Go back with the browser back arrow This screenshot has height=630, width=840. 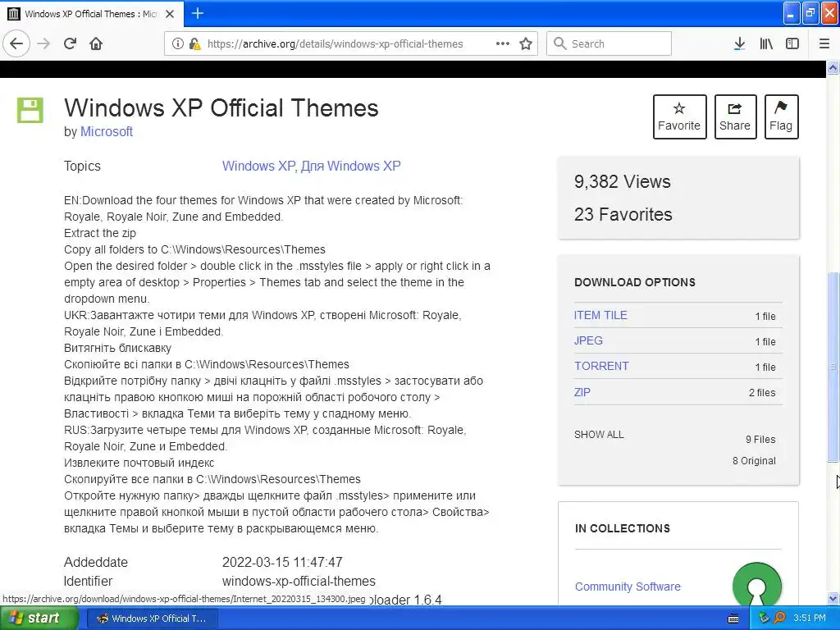pos(16,43)
